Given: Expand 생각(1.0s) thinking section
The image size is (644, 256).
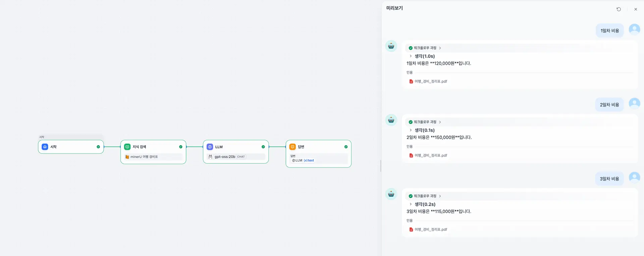Looking at the screenshot, I should [422, 56].
